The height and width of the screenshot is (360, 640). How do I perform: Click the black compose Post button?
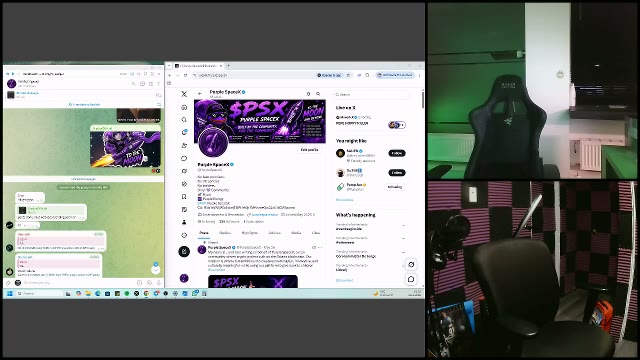coord(184,251)
